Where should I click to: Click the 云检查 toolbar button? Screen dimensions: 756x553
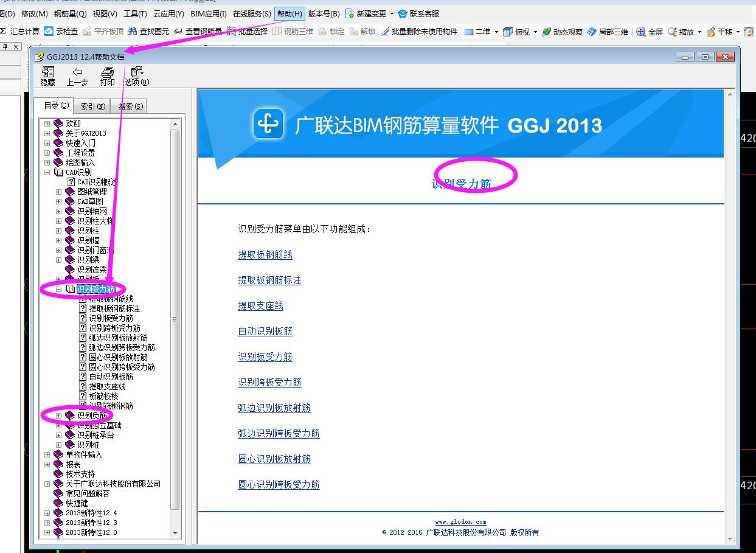click(x=61, y=32)
